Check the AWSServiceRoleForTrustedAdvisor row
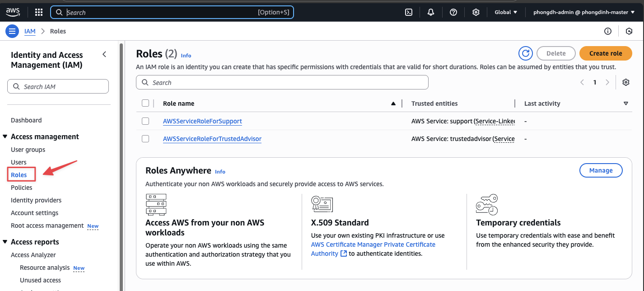The height and width of the screenshot is (291, 644). [145, 139]
